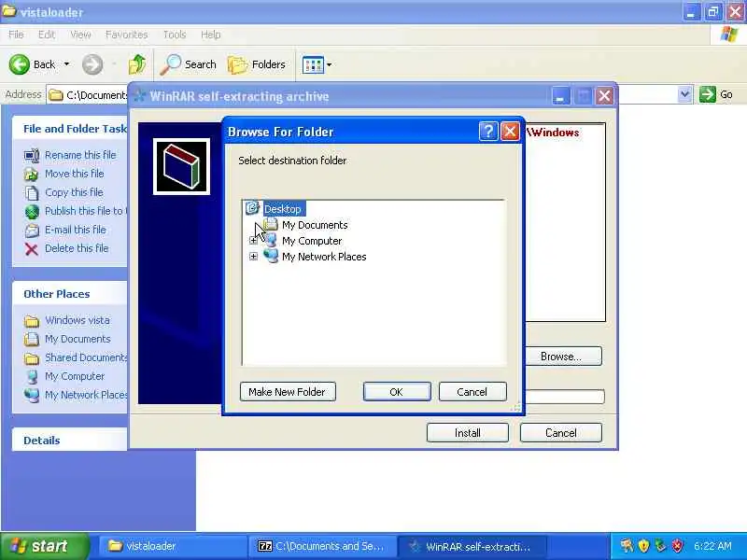Image resolution: width=747 pixels, height=560 pixels.
Task: Click the Up folder icon in toolbar
Action: [x=137, y=64]
